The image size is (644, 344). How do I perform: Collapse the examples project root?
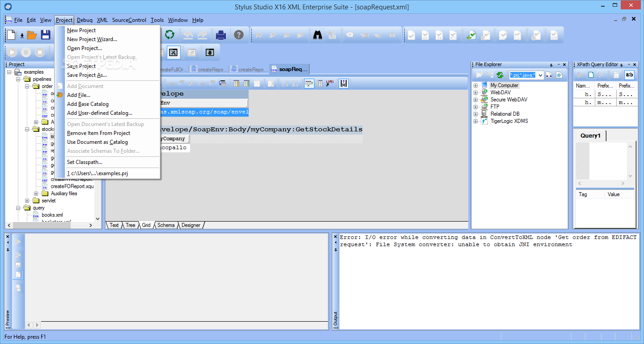pyautogui.click(x=9, y=72)
